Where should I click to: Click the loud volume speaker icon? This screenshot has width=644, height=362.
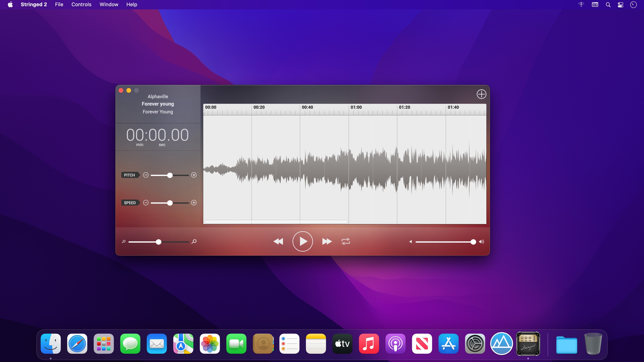pos(482,242)
